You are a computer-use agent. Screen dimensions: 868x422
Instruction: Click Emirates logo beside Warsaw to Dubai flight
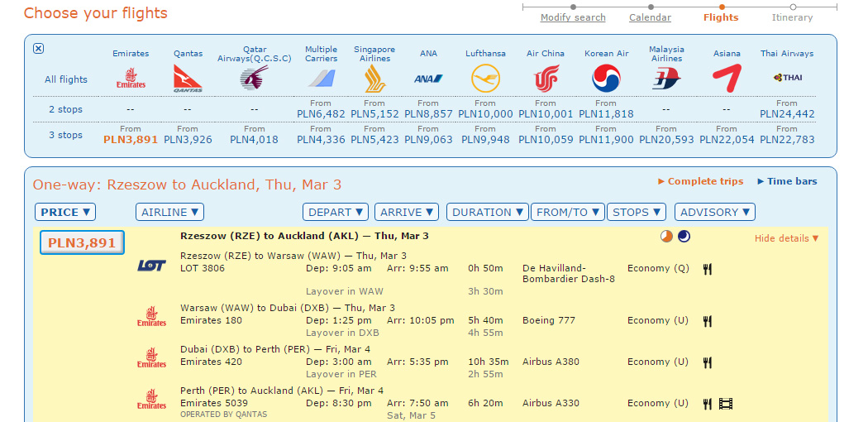click(x=151, y=316)
